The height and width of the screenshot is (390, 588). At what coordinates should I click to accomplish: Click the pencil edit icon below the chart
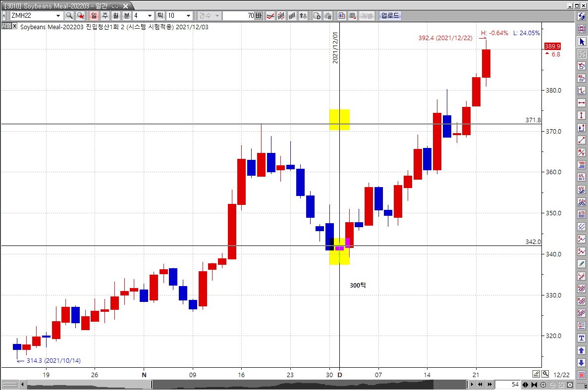point(536,374)
